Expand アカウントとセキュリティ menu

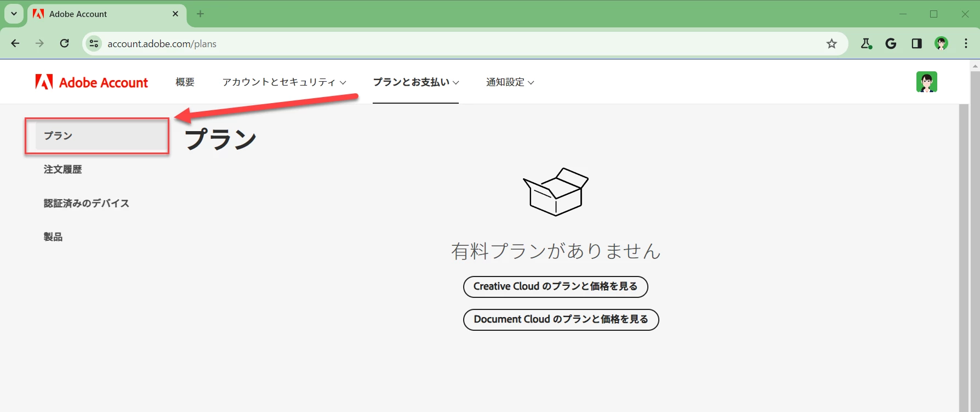click(284, 82)
